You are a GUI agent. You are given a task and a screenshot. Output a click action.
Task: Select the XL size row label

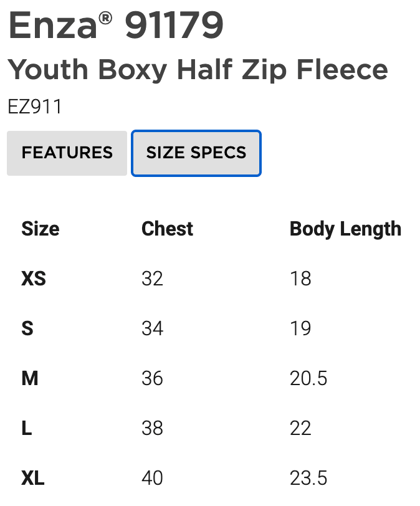tap(33, 478)
